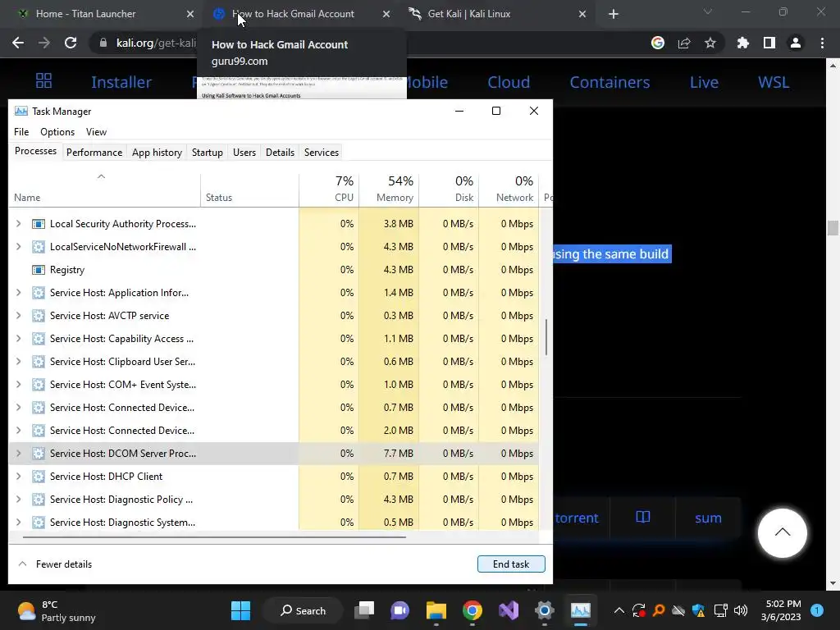Expand Service Host: Application Infor row
840x630 pixels.
coord(19,293)
